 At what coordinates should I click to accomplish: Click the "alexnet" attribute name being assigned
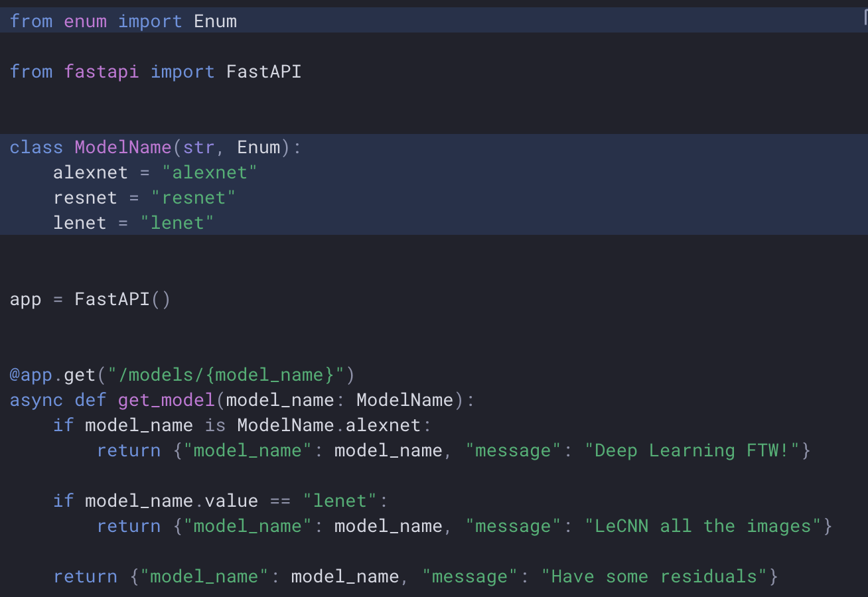[x=90, y=172]
